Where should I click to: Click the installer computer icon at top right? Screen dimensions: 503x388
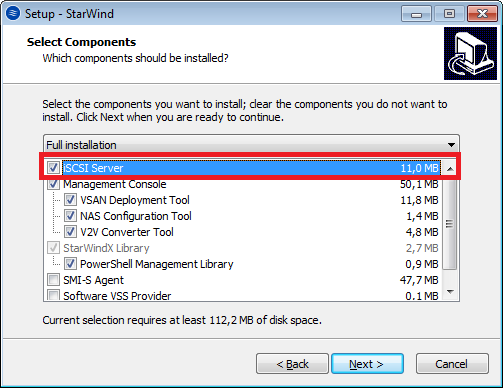coord(470,53)
